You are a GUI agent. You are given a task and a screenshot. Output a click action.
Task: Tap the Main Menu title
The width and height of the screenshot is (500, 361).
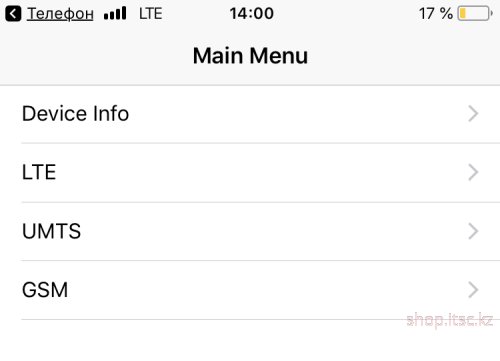(x=250, y=56)
